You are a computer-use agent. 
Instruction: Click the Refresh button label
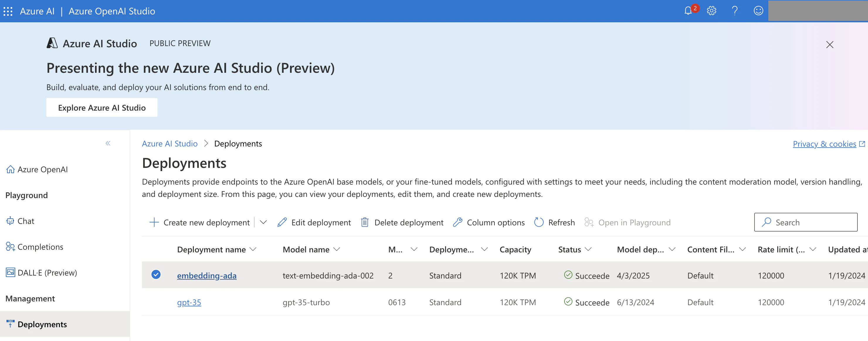click(561, 223)
